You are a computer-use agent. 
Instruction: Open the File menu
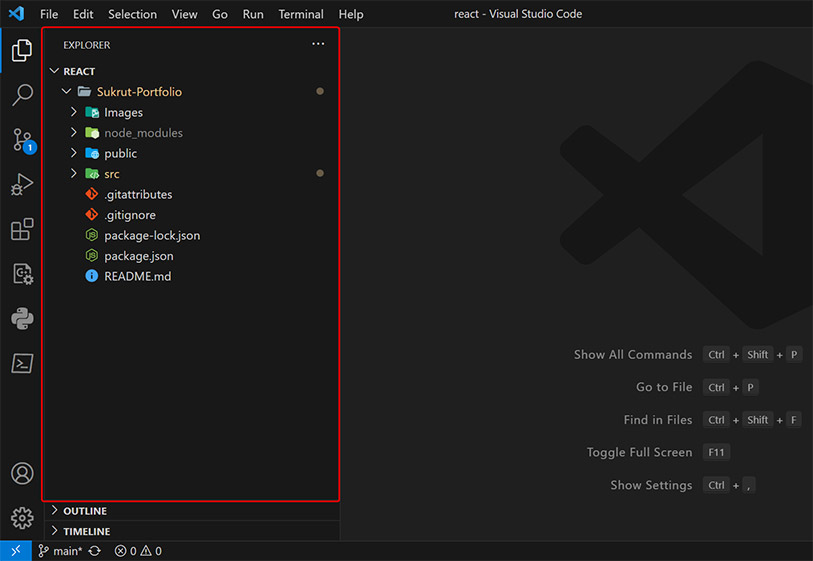tap(49, 14)
